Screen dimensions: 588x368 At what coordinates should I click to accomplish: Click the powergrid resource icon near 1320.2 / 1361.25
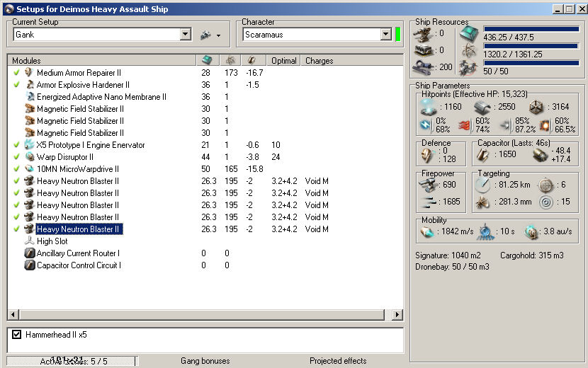[x=469, y=50]
